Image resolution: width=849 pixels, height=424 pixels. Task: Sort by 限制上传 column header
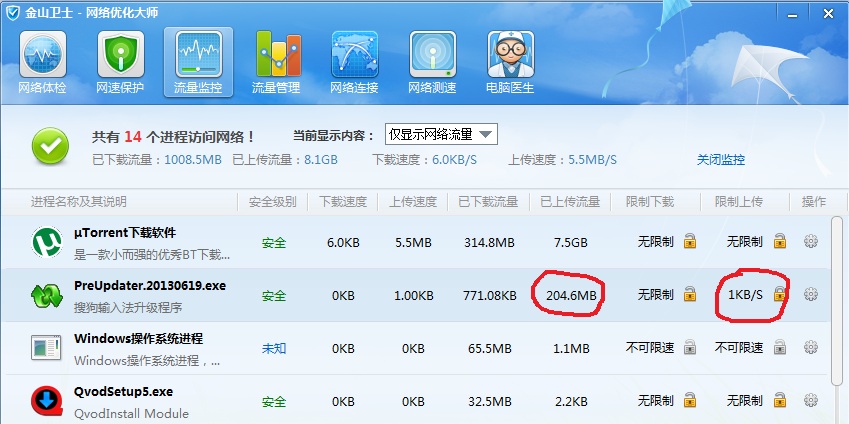click(x=739, y=202)
